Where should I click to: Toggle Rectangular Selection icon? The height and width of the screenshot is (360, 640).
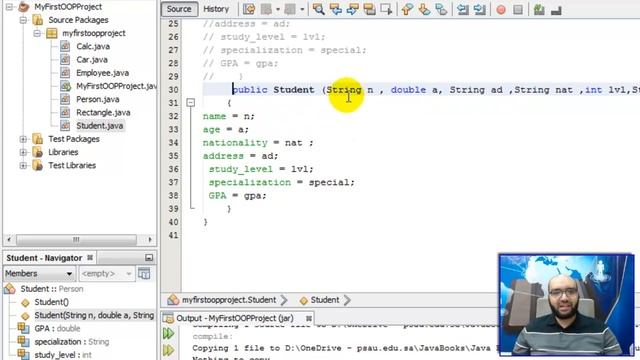tap(386, 9)
